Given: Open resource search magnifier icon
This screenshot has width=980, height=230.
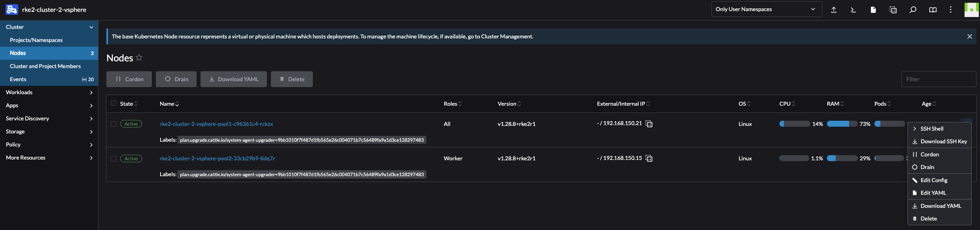Looking at the screenshot, I should pos(913,10).
